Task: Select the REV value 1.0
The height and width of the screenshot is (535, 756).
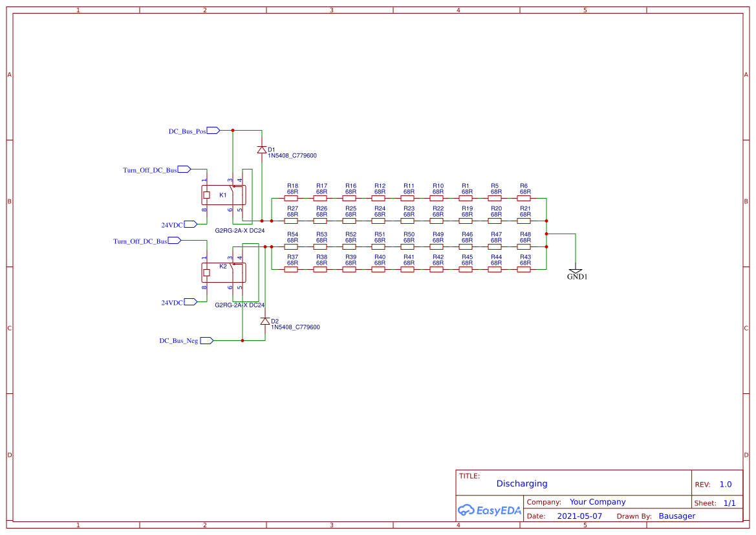Action: pyautogui.click(x=725, y=485)
